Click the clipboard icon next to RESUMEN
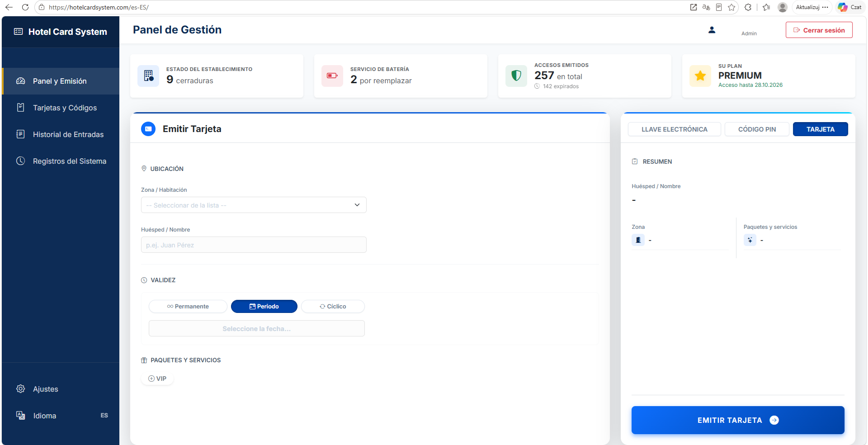Viewport: 868px width, 445px height. coord(635,161)
